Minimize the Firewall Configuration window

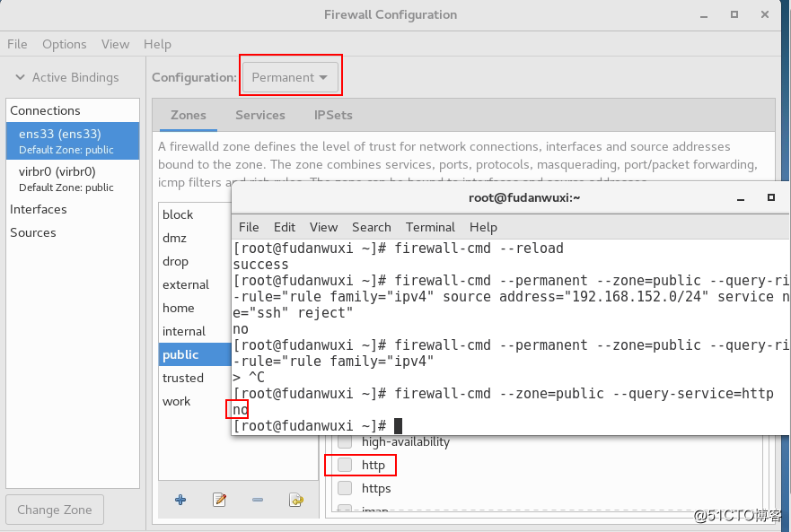point(704,15)
